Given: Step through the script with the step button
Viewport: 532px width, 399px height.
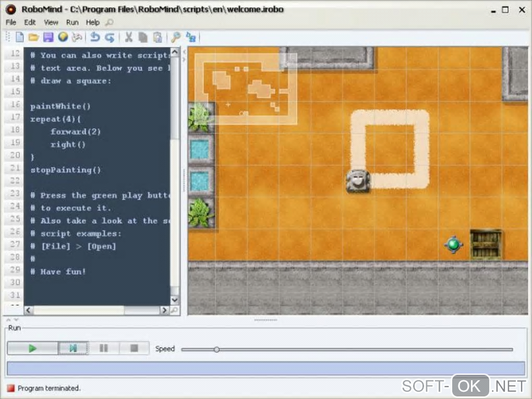Looking at the screenshot, I should pyautogui.click(x=74, y=348).
